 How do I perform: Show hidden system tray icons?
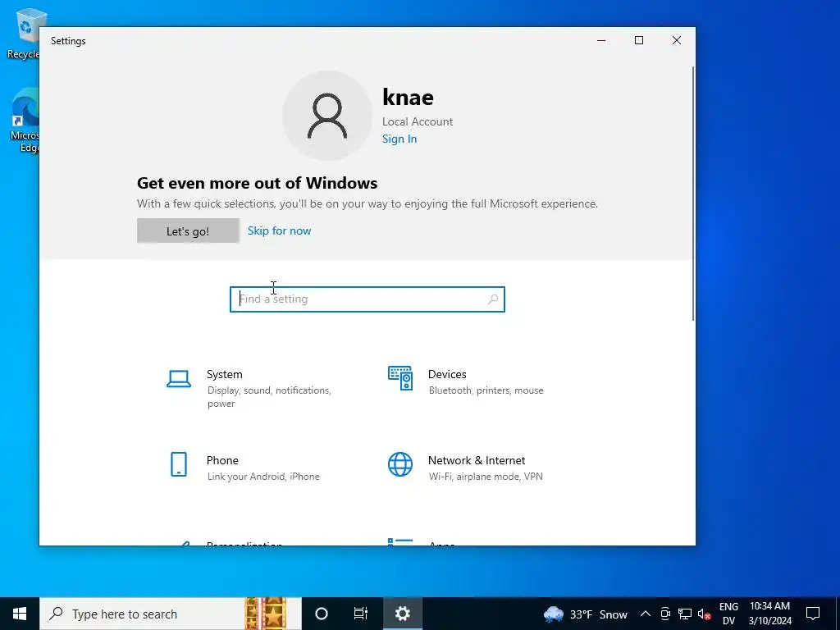coord(646,614)
